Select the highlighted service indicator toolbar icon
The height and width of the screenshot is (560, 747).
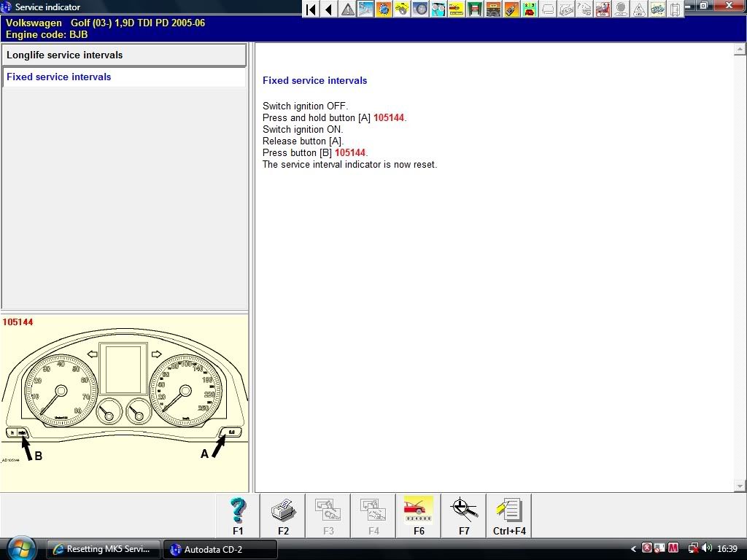click(365, 9)
